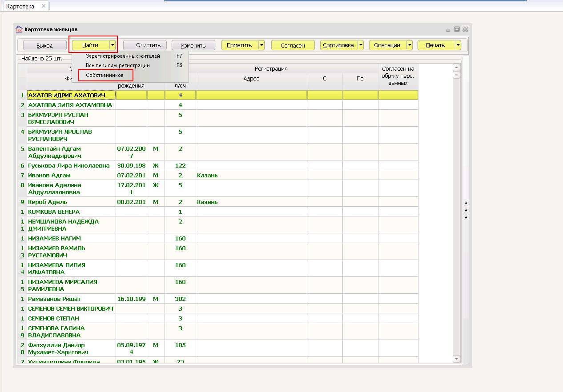Screen dimensions: 563x392
Task: Maximize the Картотека жильцов window
Action: click(457, 29)
